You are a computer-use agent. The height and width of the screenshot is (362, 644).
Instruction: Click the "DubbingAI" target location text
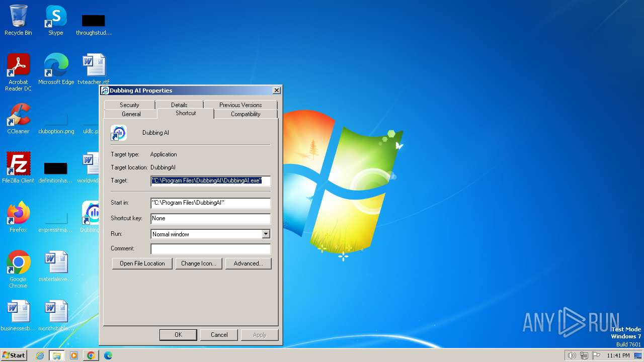163,167
